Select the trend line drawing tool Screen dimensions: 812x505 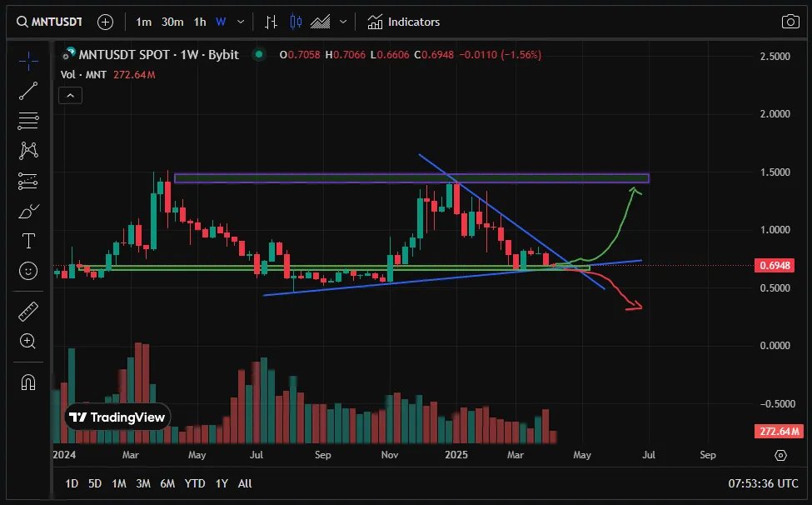pos(28,91)
